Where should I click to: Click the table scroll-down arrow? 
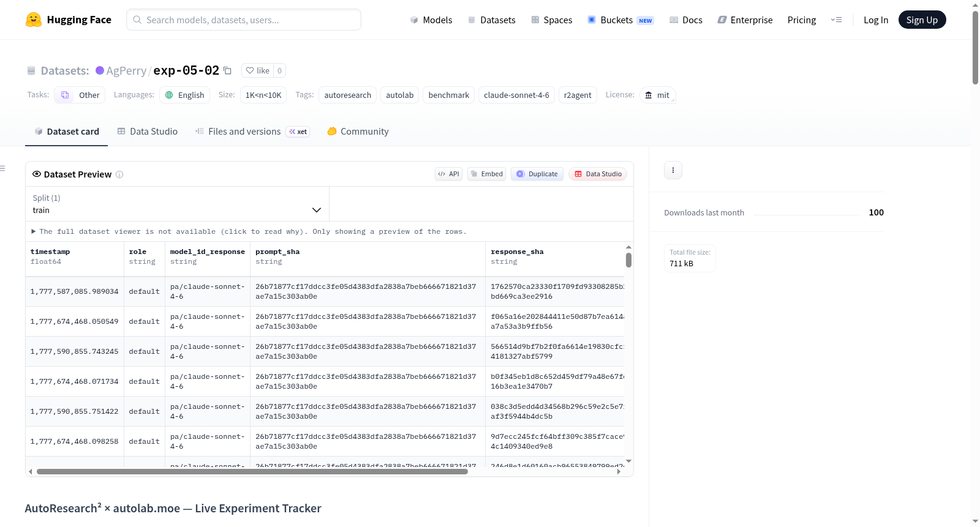click(x=628, y=461)
